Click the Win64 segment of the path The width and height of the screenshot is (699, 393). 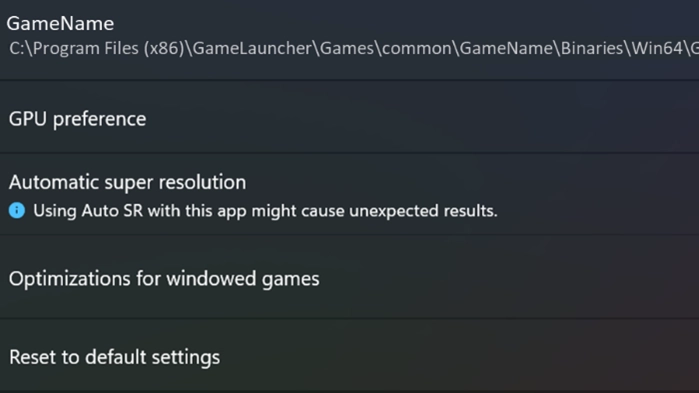(657, 48)
